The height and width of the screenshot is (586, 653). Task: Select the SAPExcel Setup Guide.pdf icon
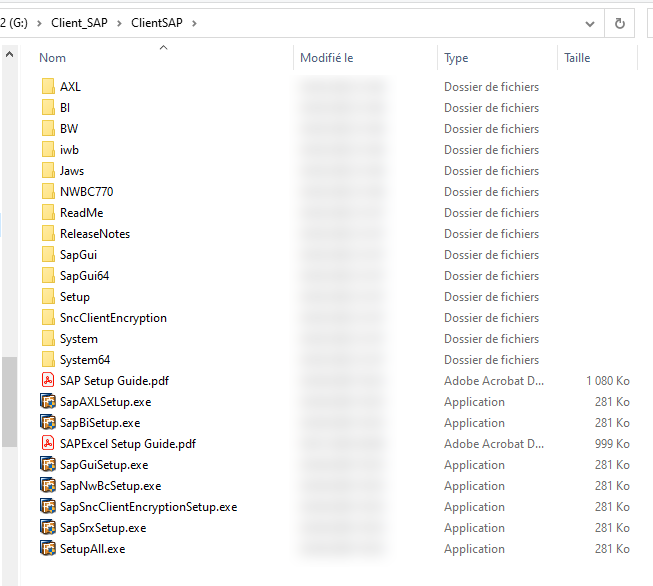(x=48, y=444)
